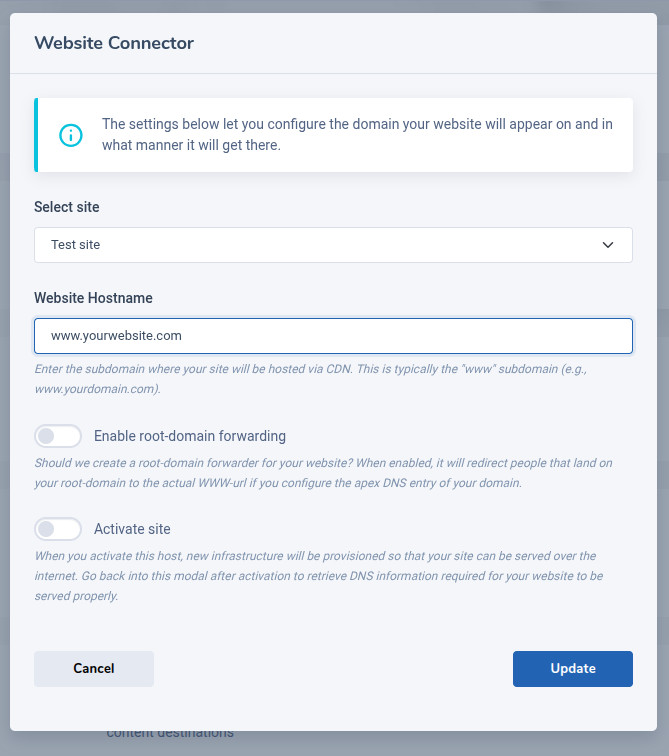Open the Select site dropdown chevron
This screenshot has width=669, height=756.
608,245
